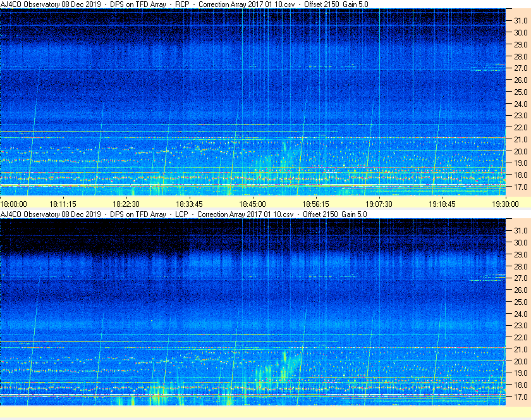Click the LCP spectrogram title text
Screen dimensions: 531x420
183,214
